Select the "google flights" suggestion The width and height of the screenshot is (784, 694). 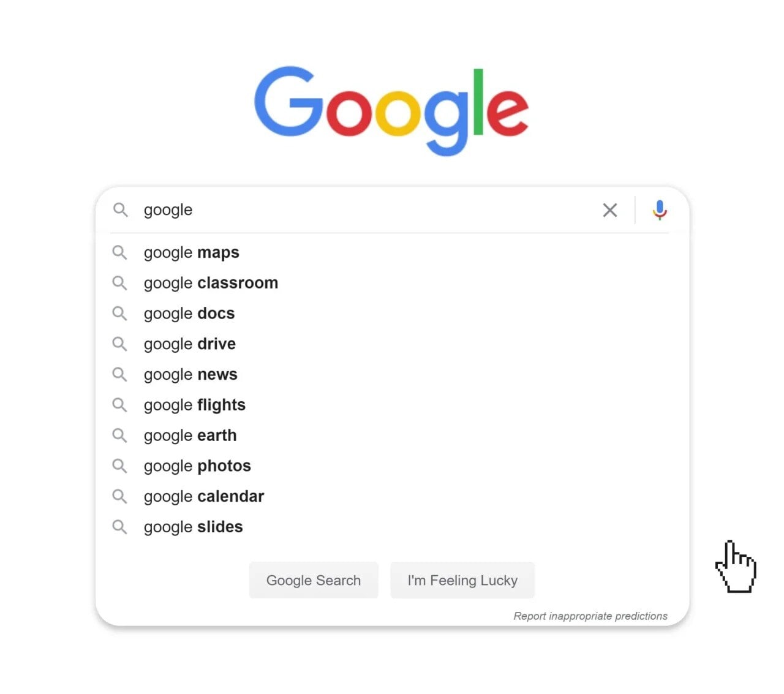click(195, 405)
